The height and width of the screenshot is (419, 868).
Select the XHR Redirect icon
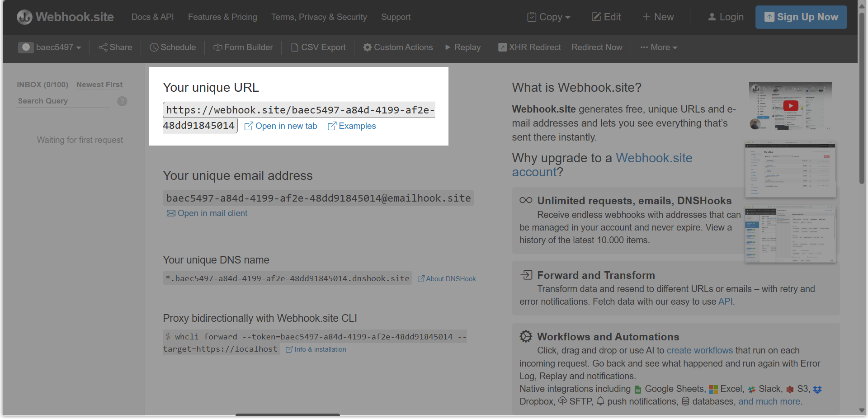[x=503, y=47]
